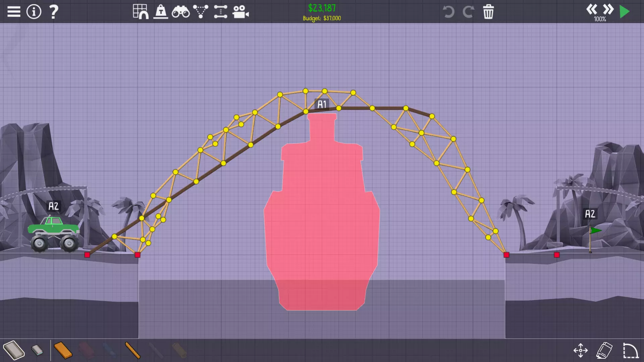Increase simulation speed with right chevrons

pos(608,9)
